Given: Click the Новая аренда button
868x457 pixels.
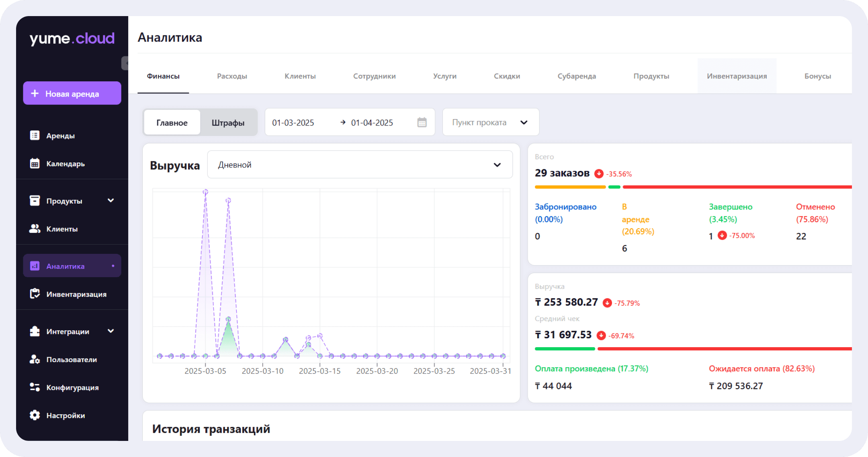Looking at the screenshot, I should click(x=72, y=93).
